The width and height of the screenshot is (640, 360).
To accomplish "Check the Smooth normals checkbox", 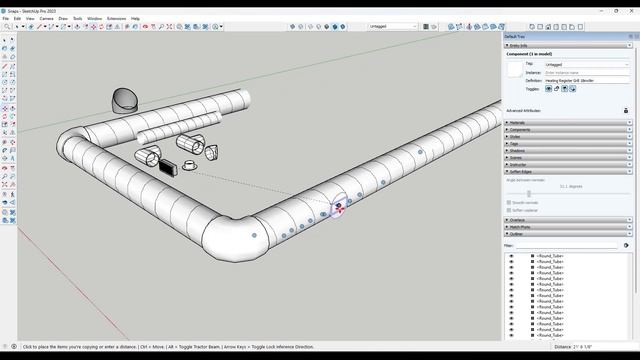I will tap(509, 202).
